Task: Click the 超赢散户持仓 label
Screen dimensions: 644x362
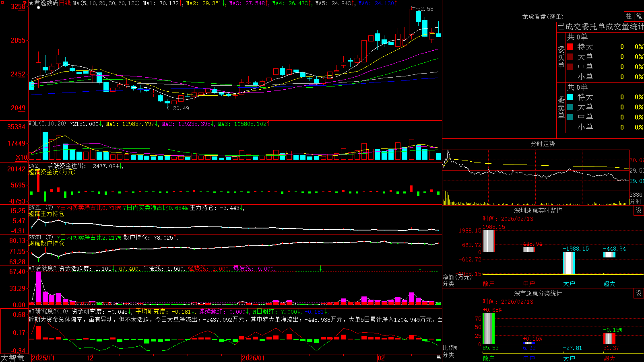Action: pos(46,244)
